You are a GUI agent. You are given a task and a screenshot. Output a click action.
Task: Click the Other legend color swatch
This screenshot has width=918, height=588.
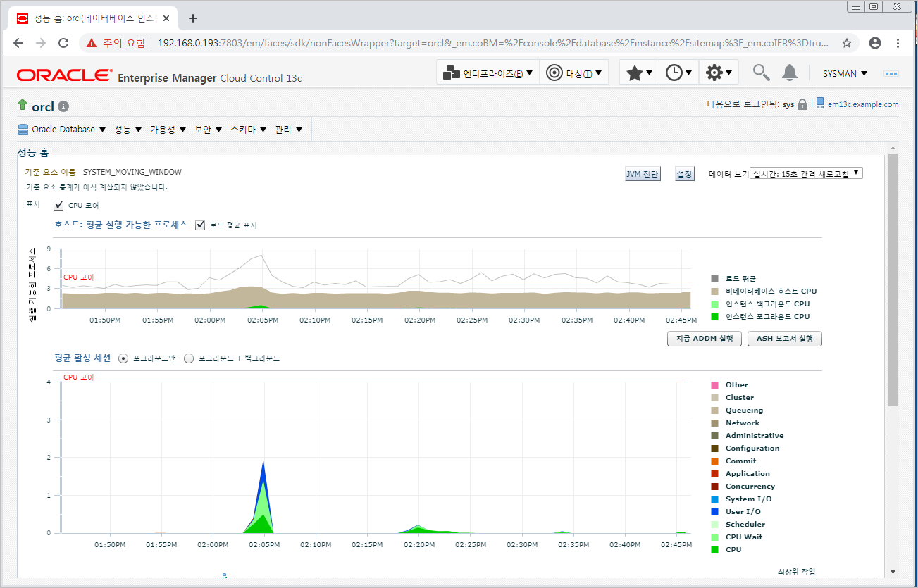715,385
